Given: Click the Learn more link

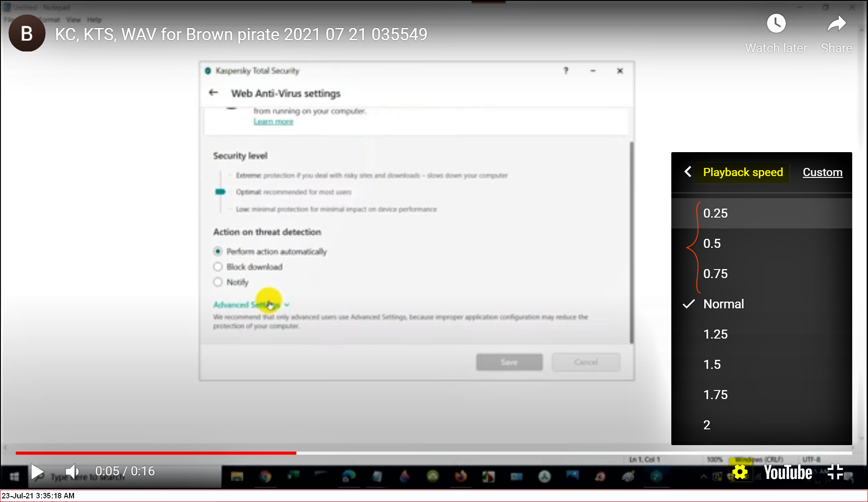Looking at the screenshot, I should pos(273,121).
